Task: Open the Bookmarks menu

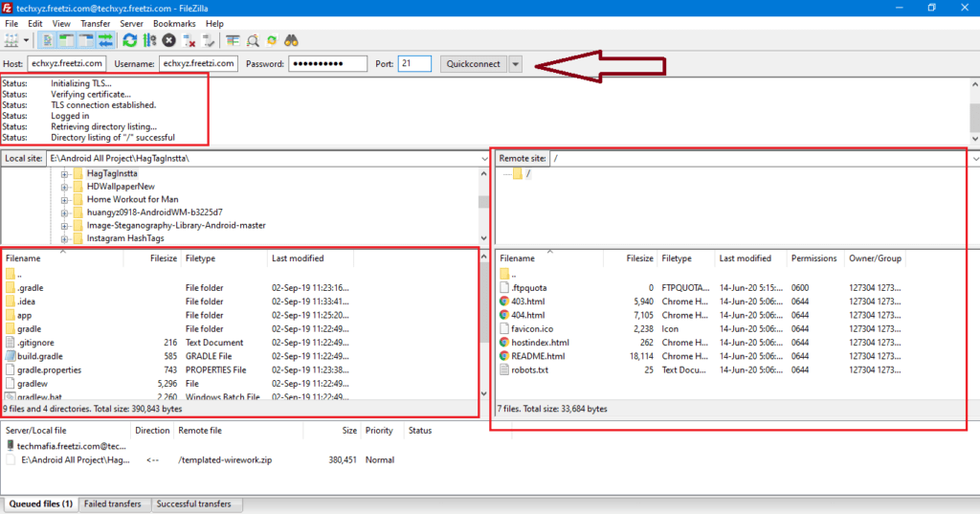Action: 174,24
